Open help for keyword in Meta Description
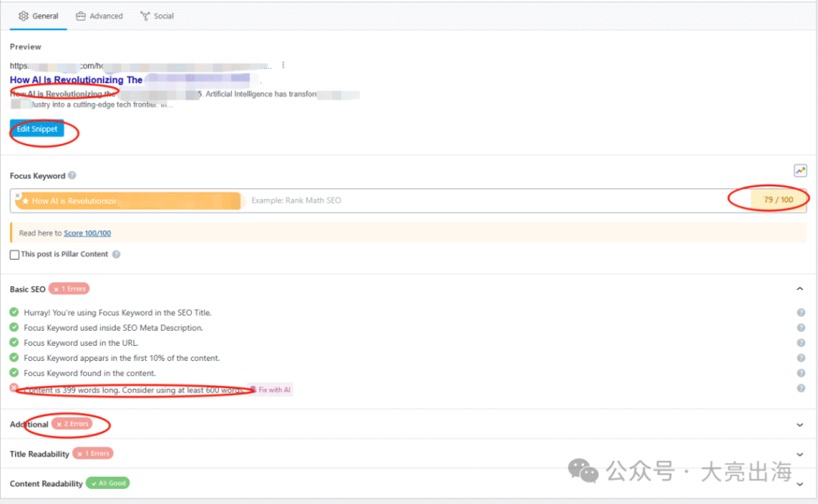 click(x=800, y=327)
